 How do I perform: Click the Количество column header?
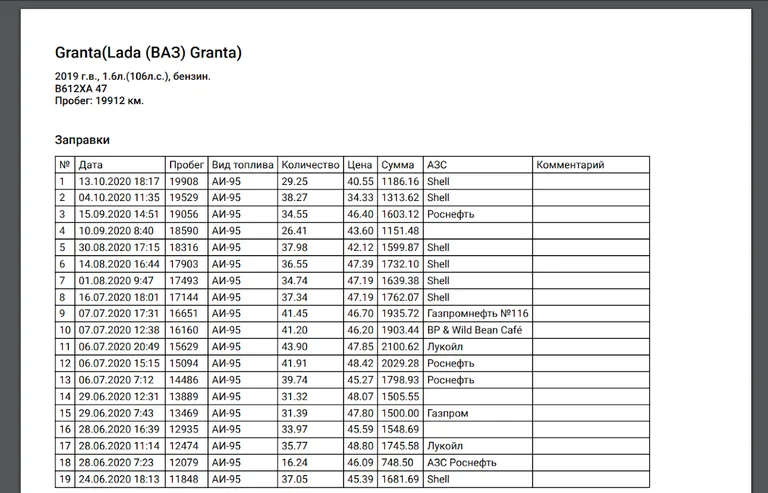[x=311, y=165]
